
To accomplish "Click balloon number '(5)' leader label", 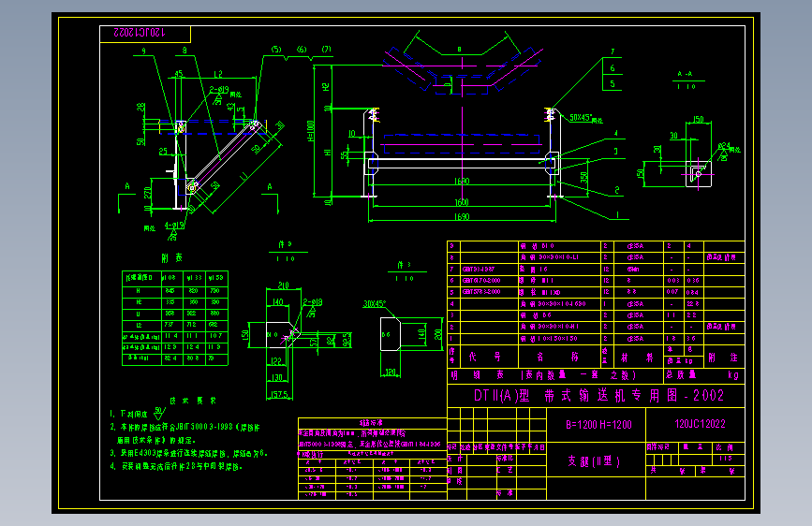I will 276,50.
